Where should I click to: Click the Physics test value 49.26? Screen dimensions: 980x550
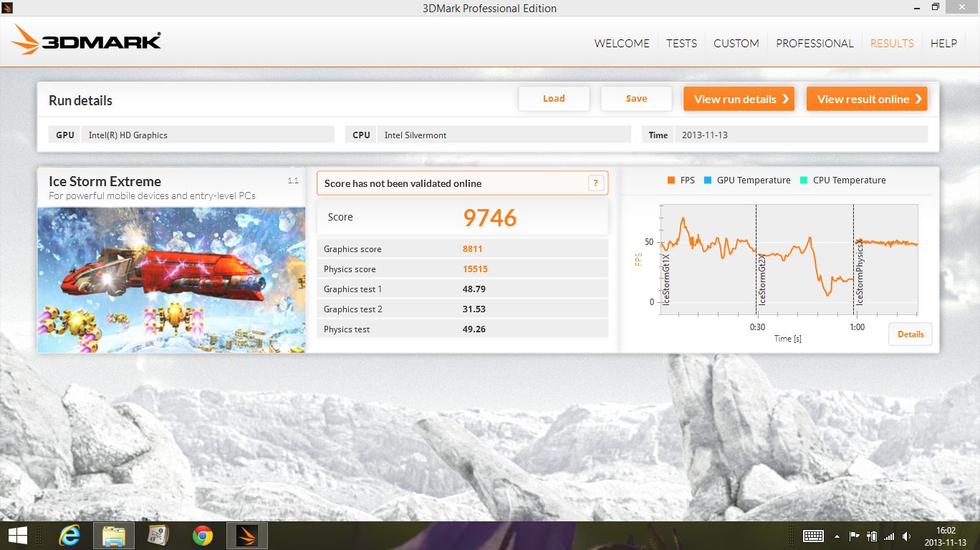pyautogui.click(x=474, y=329)
